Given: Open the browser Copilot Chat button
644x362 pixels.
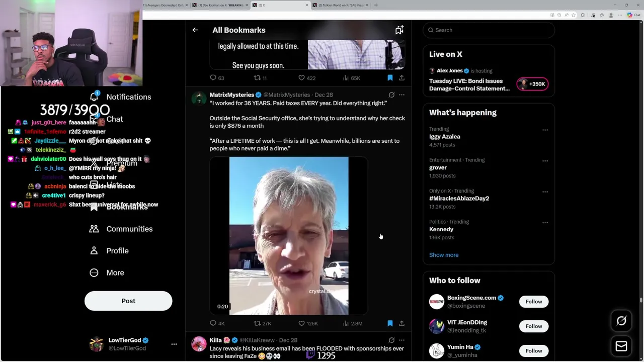Looking at the screenshot, I should coord(634,15).
